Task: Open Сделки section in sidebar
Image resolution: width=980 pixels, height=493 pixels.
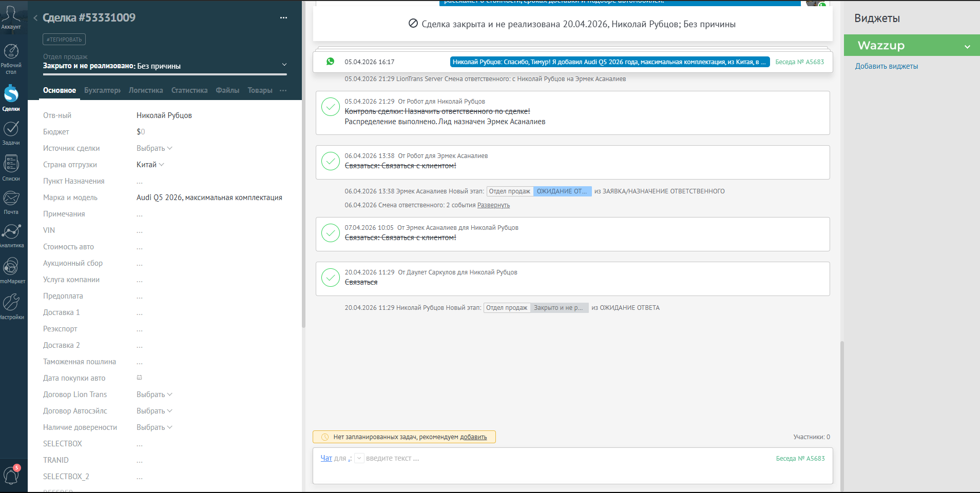Action: pos(11,98)
